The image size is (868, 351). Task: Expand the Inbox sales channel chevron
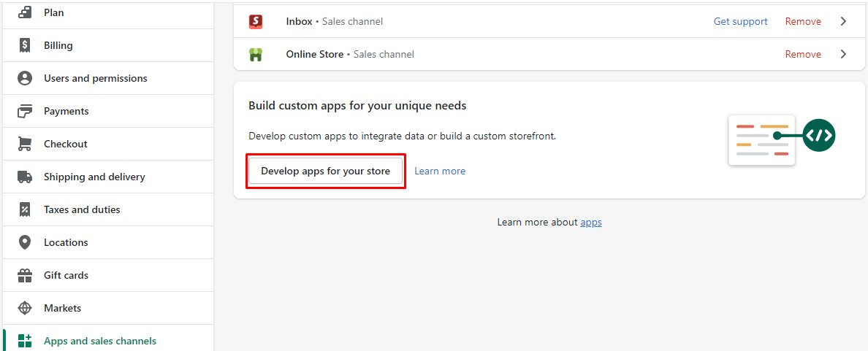[843, 21]
